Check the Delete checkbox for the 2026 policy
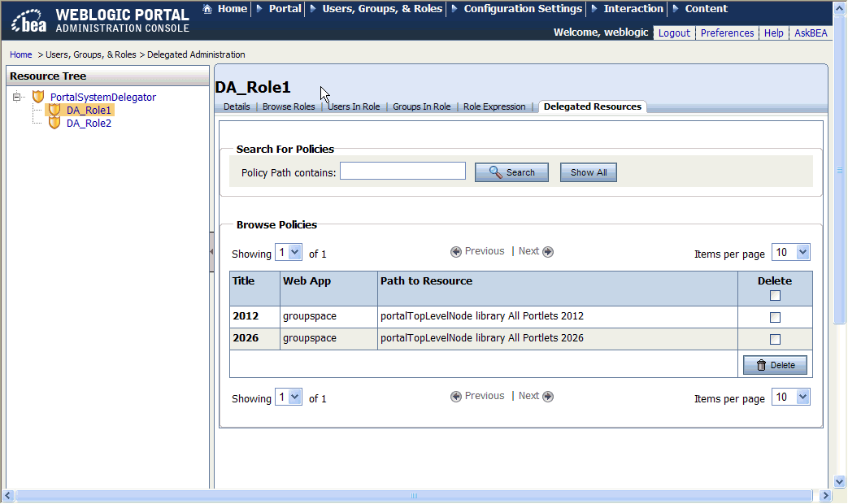848x504 pixels. point(775,339)
